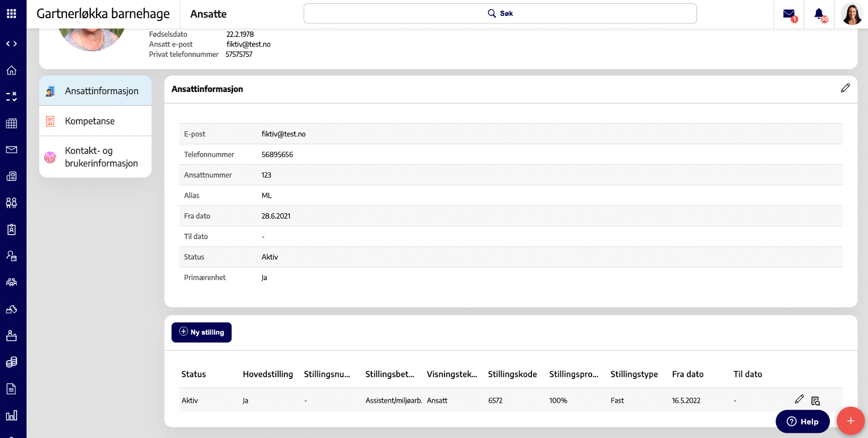Open the Help button
The image size is (868, 438).
(x=803, y=422)
